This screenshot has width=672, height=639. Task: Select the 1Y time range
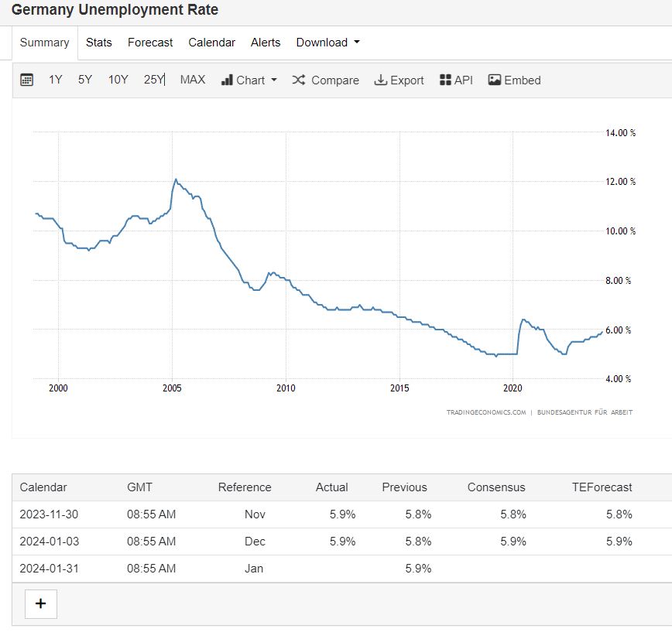pos(56,80)
